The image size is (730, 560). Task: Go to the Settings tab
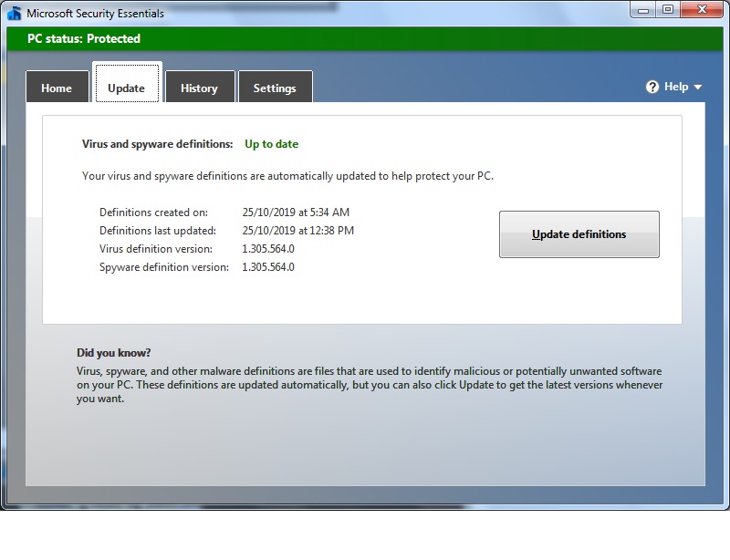pos(276,87)
